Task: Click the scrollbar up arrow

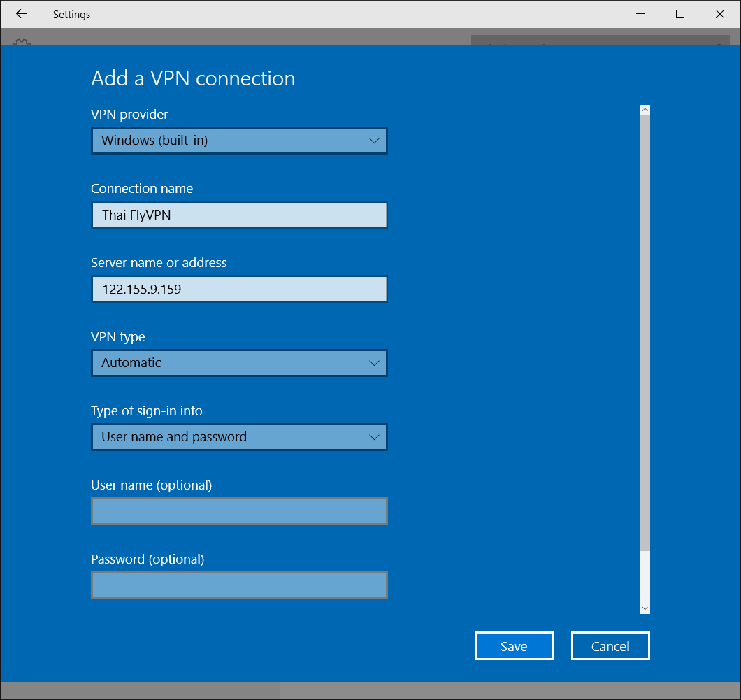Action: [x=645, y=110]
